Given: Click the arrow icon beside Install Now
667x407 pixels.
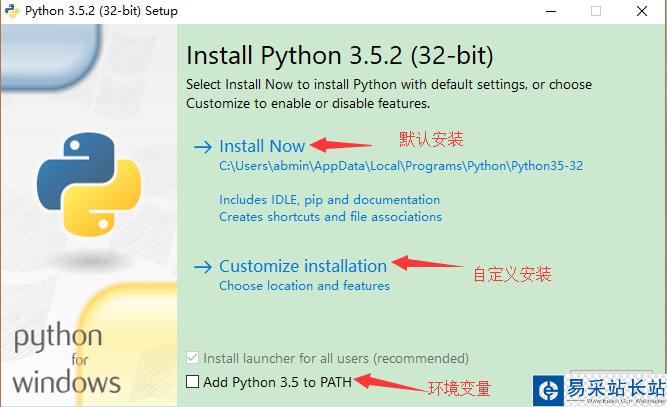Looking at the screenshot, I should [x=203, y=146].
